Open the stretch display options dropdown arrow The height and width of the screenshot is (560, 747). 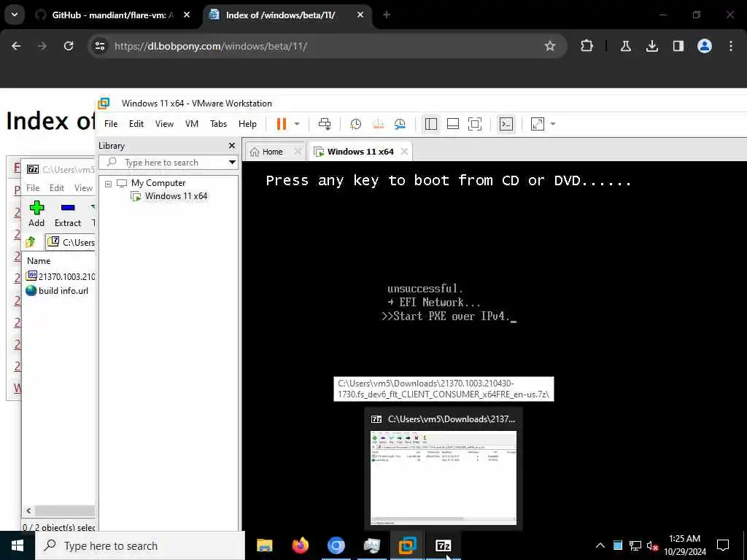tap(553, 124)
